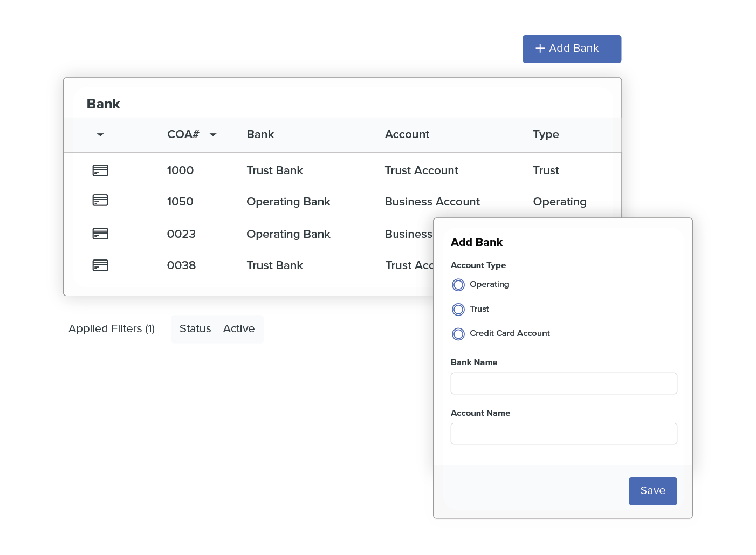Viewport: 756px width, 555px height.
Task: Open the Operating Bank row 1050
Action: (x=288, y=202)
